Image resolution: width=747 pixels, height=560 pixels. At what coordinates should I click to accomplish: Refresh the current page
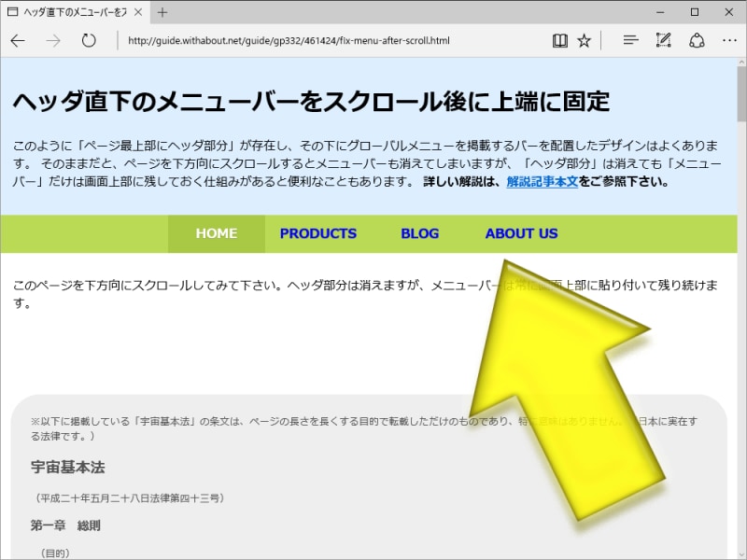pyautogui.click(x=87, y=40)
